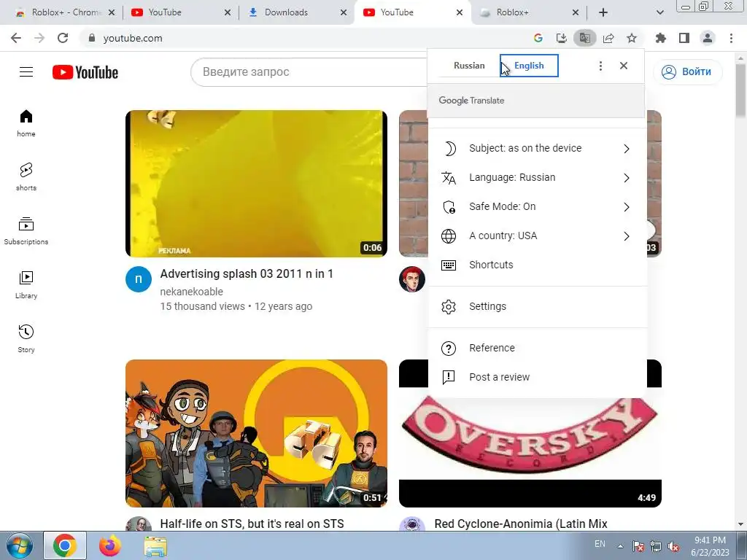Screen dimensions: 747x560
Task: Go to the home sidebar item
Action: (26, 122)
